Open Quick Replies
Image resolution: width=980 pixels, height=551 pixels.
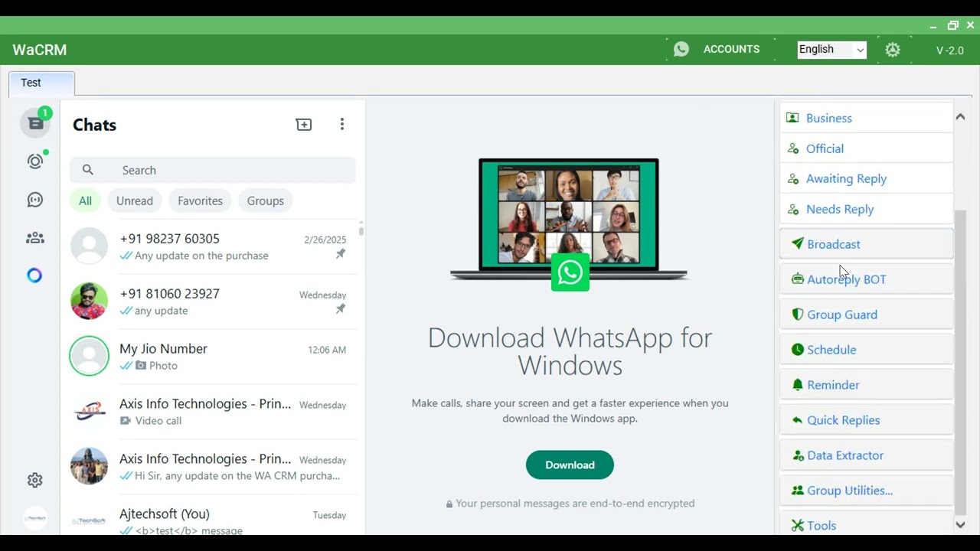(x=866, y=420)
